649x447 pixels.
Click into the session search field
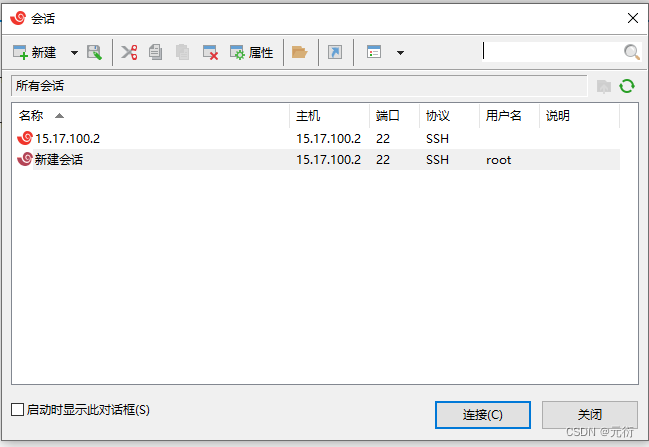click(x=552, y=52)
